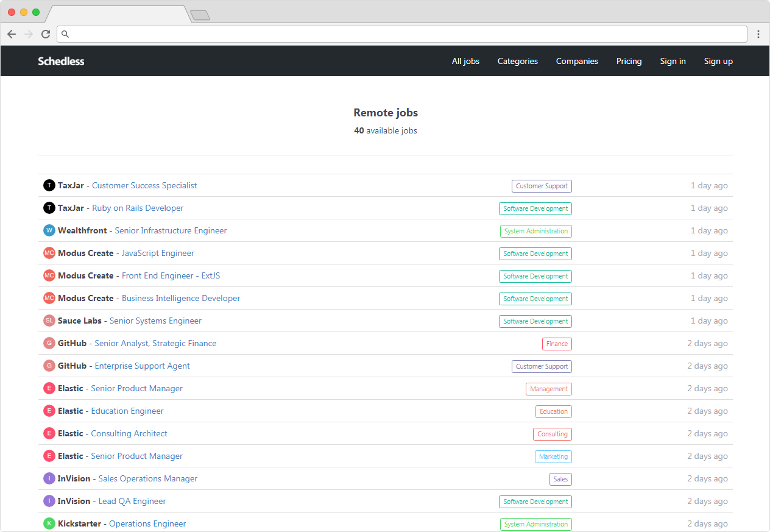
Task: Open the Lead QA Engineer job
Action: pyautogui.click(x=132, y=501)
